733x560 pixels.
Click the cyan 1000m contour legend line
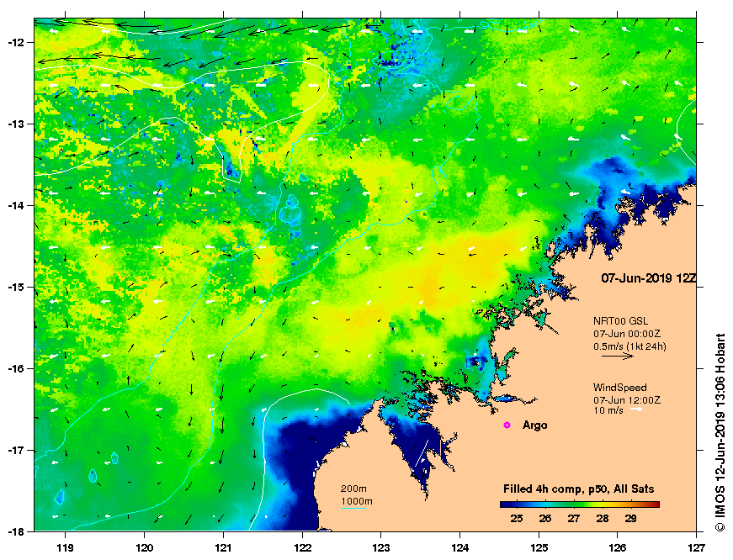[x=353, y=508]
